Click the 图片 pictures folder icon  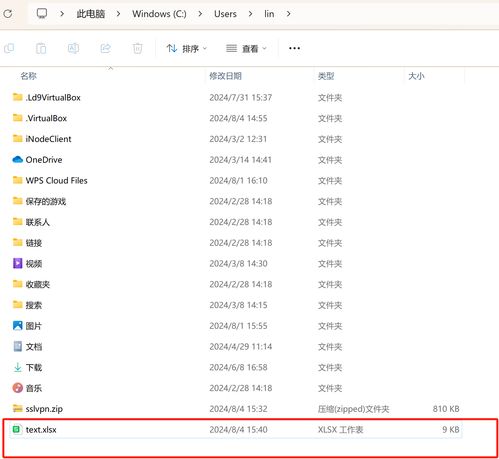(x=17, y=325)
